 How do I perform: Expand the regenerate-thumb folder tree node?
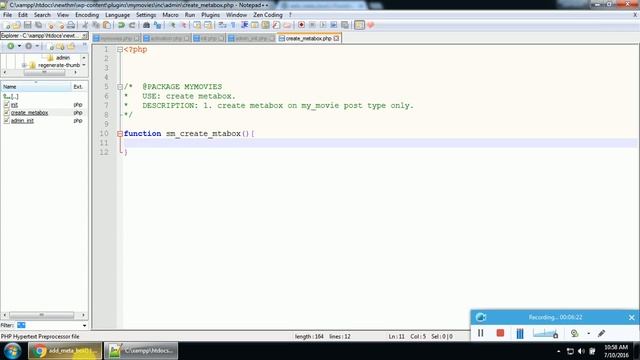click(x=24, y=65)
